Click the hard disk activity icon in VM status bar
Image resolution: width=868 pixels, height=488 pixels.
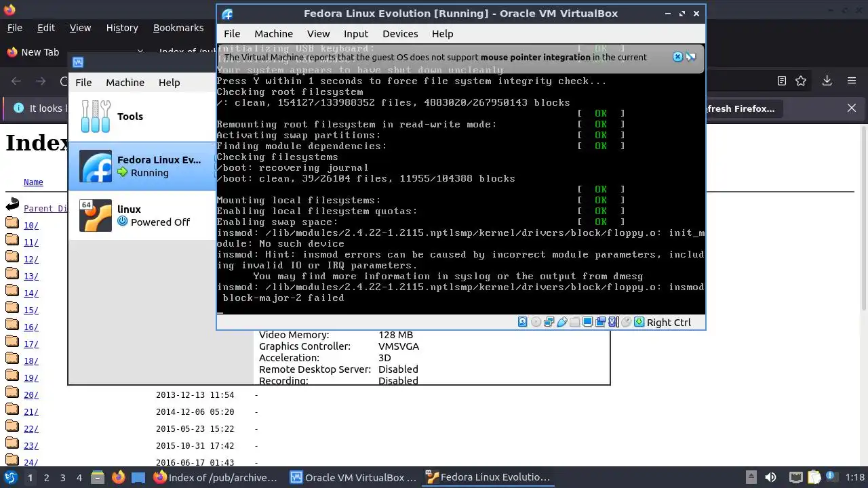[x=523, y=322]
